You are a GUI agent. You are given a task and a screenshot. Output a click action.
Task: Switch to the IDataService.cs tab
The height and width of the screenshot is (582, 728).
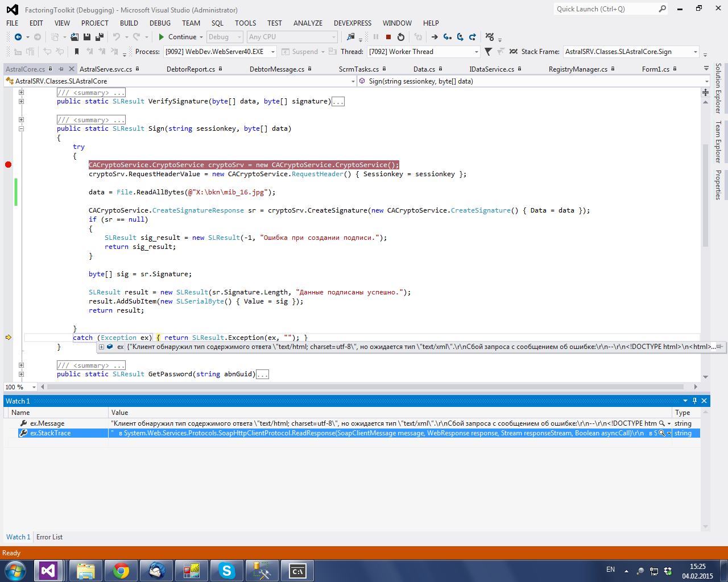click(492, 69)
